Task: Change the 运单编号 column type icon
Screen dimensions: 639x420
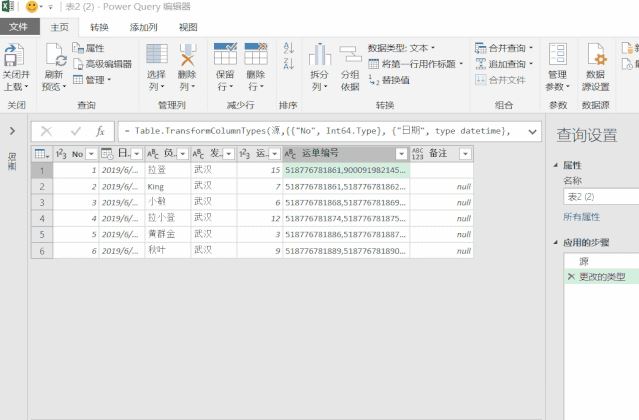Action: [x=290, y=154]
